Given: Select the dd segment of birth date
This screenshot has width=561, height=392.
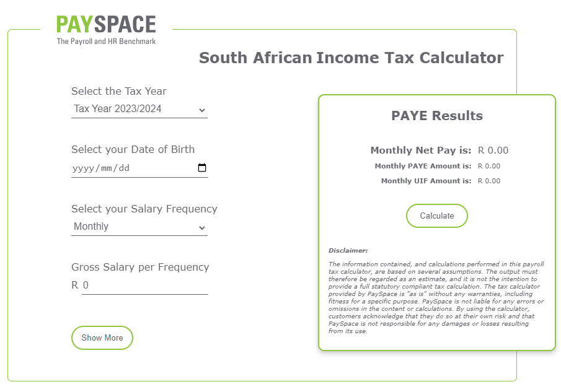Looking at the screenshot, I should [124, 168].
